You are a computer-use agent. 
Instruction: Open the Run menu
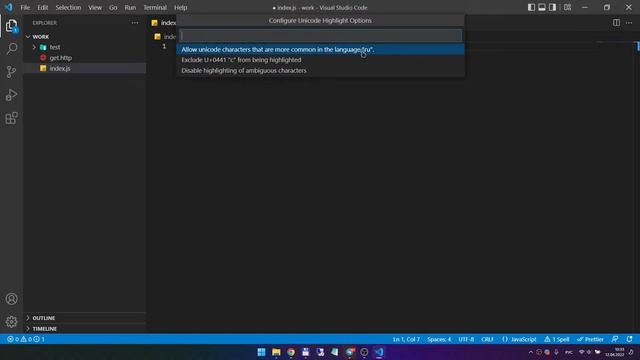(x=130, y=7)
